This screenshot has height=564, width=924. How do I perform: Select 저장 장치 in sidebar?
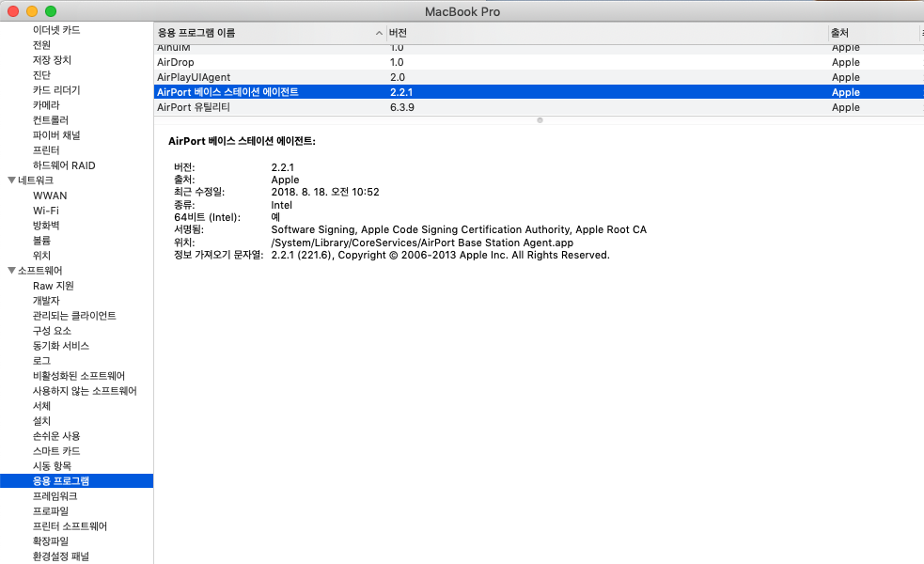pos(52,60)
